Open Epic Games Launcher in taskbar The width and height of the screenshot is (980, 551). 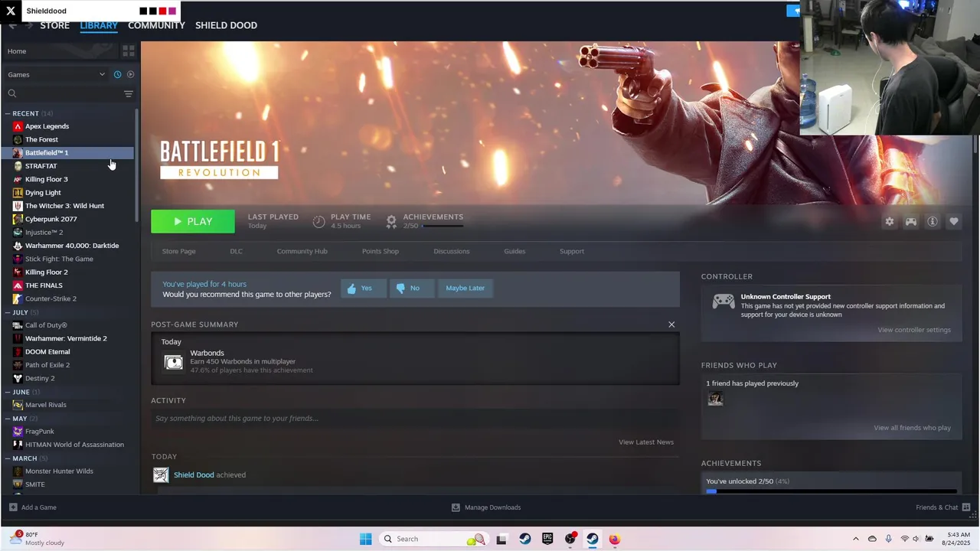pos(547,539)
